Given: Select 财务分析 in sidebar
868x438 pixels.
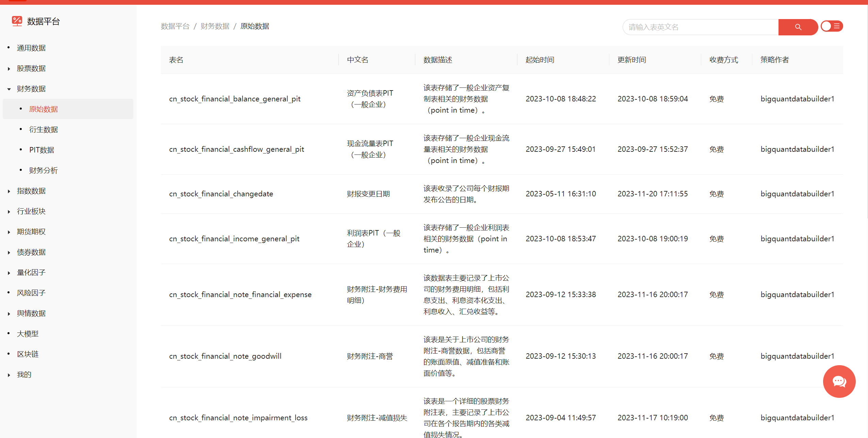Looking at the screenshot, I should pyautogui.click(x=43, y=171).
